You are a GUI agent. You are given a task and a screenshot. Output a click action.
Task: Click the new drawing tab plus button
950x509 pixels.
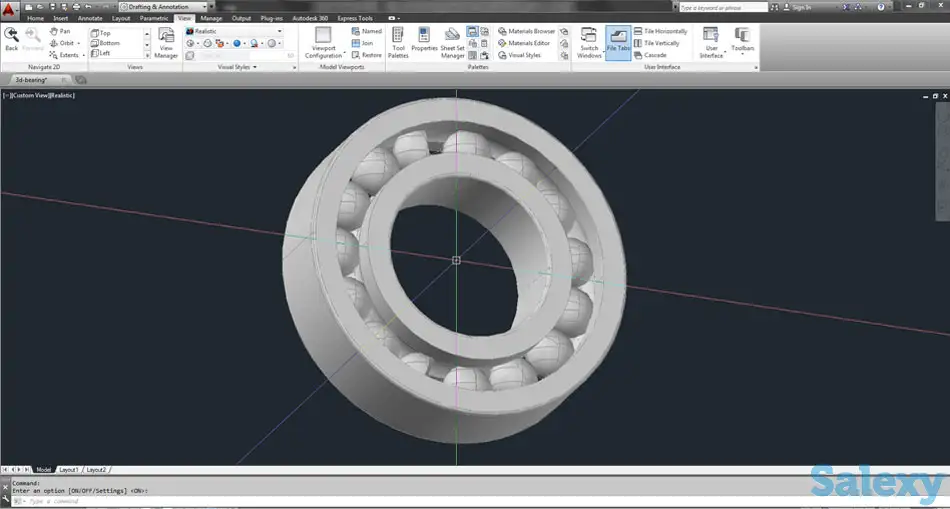pyautogui.click(x=81, y=79)
